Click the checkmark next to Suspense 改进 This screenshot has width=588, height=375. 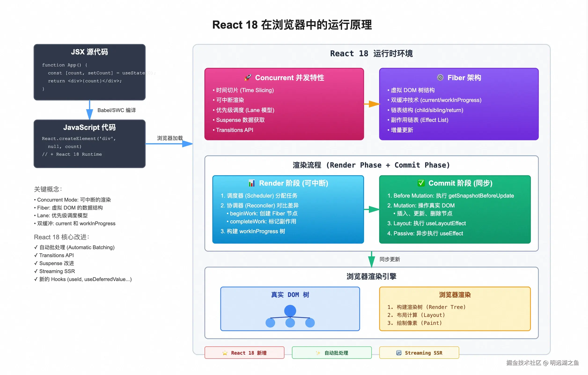pyautogui.click(x=36, y=263)
